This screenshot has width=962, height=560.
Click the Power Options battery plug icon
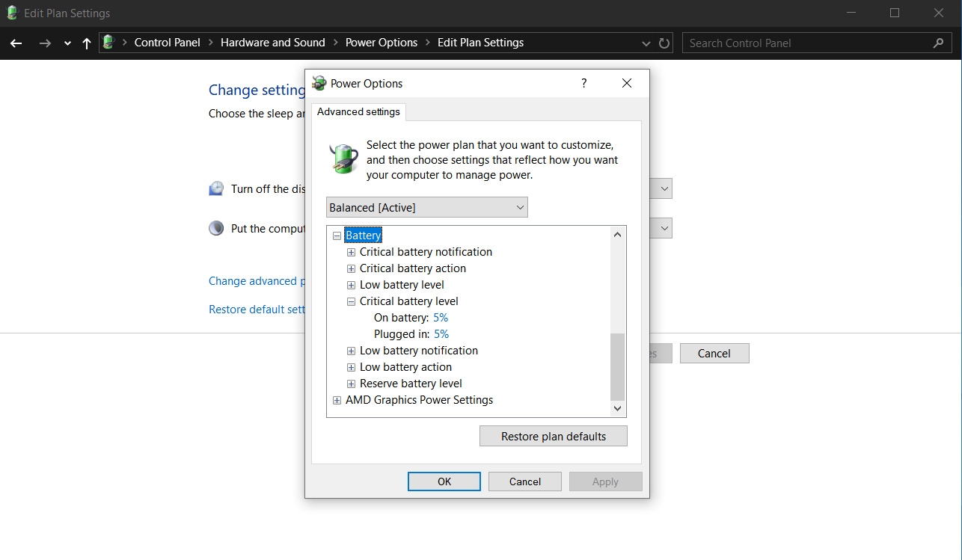(x=343, y=159)
